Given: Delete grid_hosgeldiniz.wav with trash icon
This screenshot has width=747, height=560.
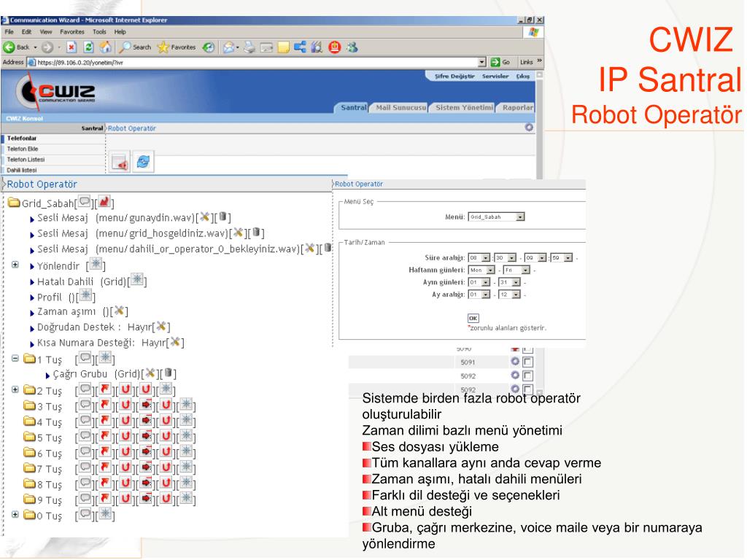Looking at the screenshot, I should [256, 233].
